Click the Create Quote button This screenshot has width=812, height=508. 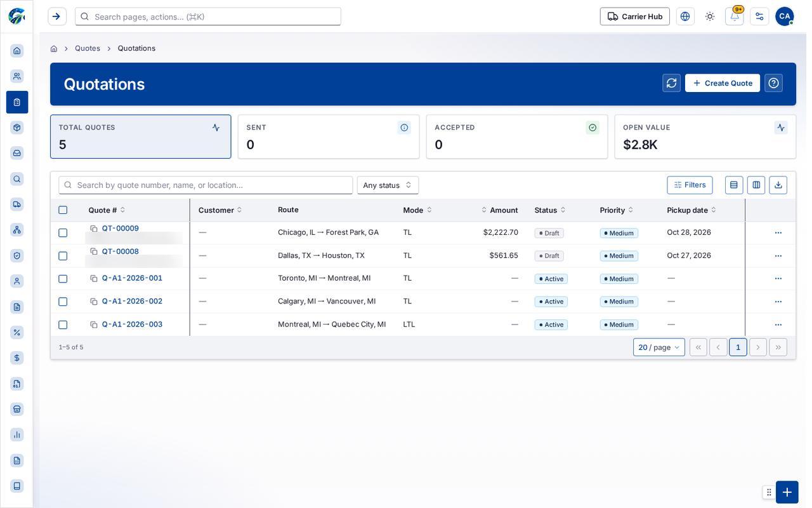(x=723, y=83)
